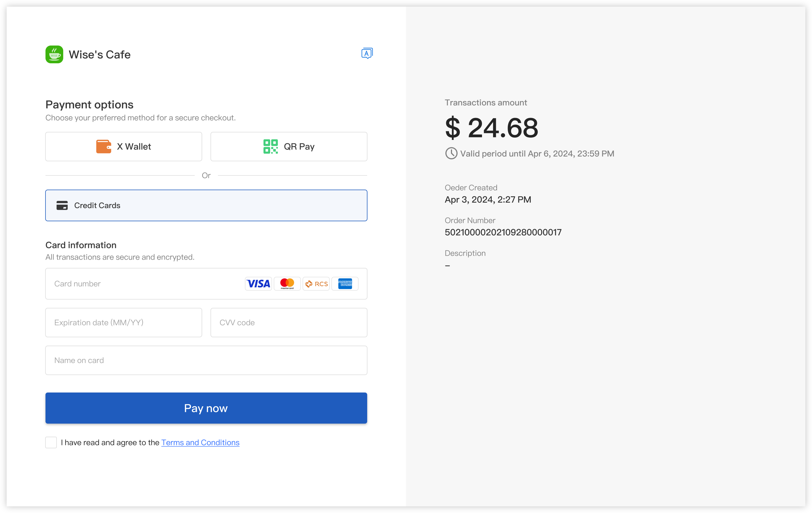Click the American Express logo
Screen dimensions: 812x513
point(345,283)
